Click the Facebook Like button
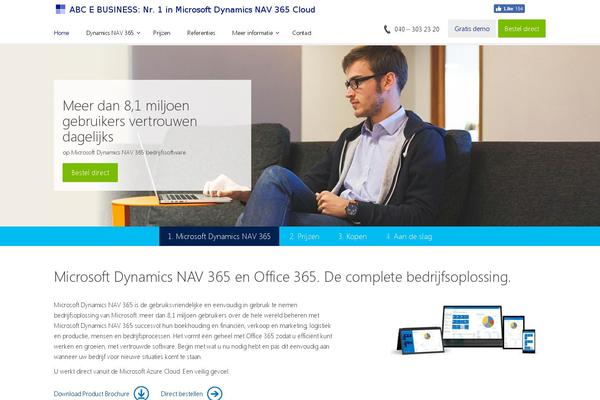The width and height of the screenshot is (600, 400). tap(509, 8)
